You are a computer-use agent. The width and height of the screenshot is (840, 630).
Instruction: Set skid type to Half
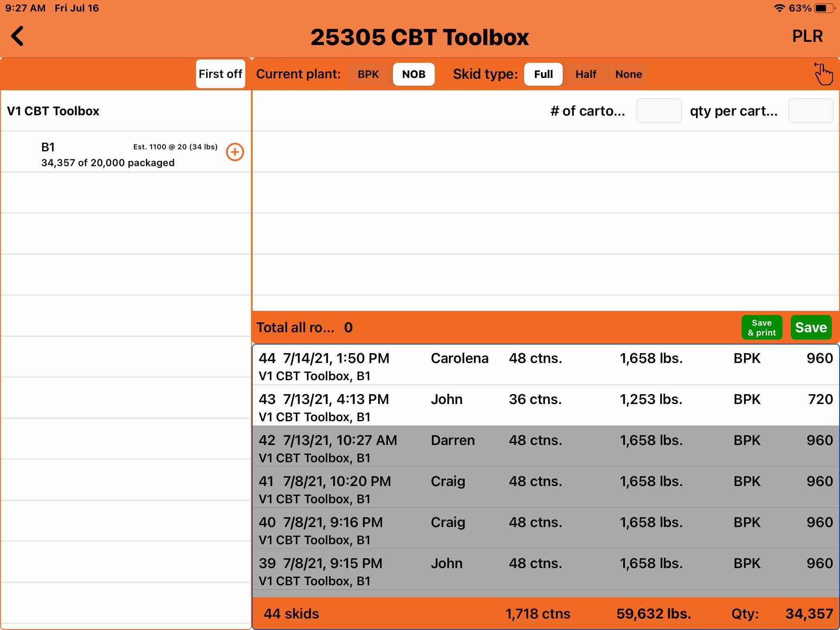(x=585, y=74)
